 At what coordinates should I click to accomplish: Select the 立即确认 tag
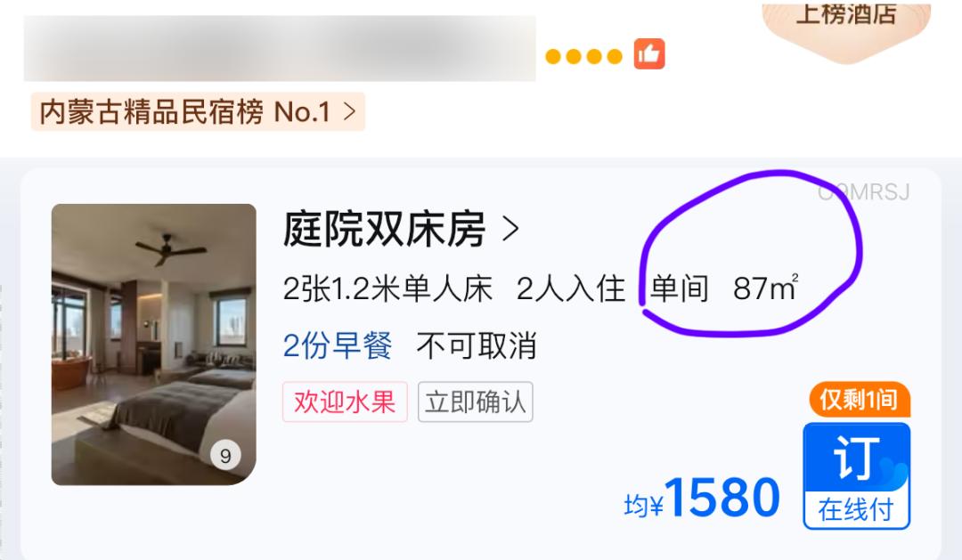476,402
